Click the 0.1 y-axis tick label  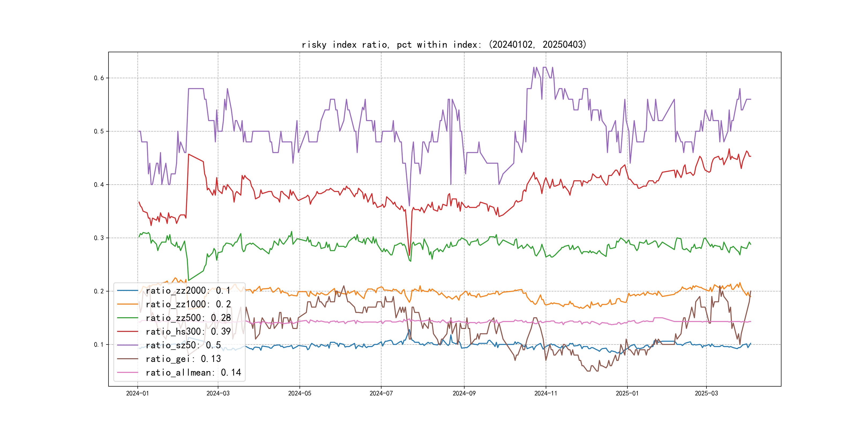click(99, 344)
